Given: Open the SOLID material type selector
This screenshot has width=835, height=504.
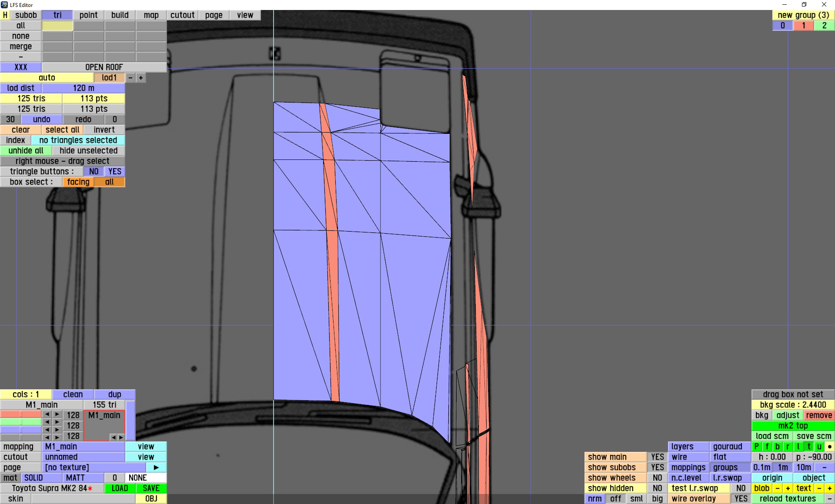Looking at the screenshot, I should (x=33, y=477).
